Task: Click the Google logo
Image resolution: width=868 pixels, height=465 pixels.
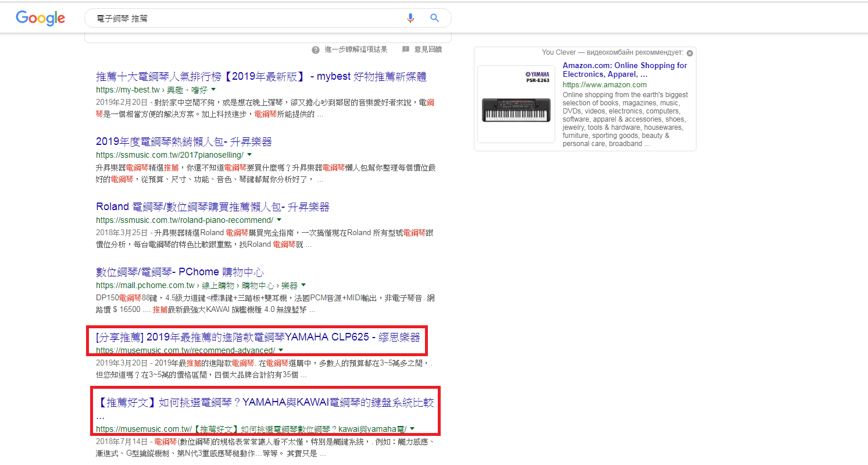Action: [40, 18]
